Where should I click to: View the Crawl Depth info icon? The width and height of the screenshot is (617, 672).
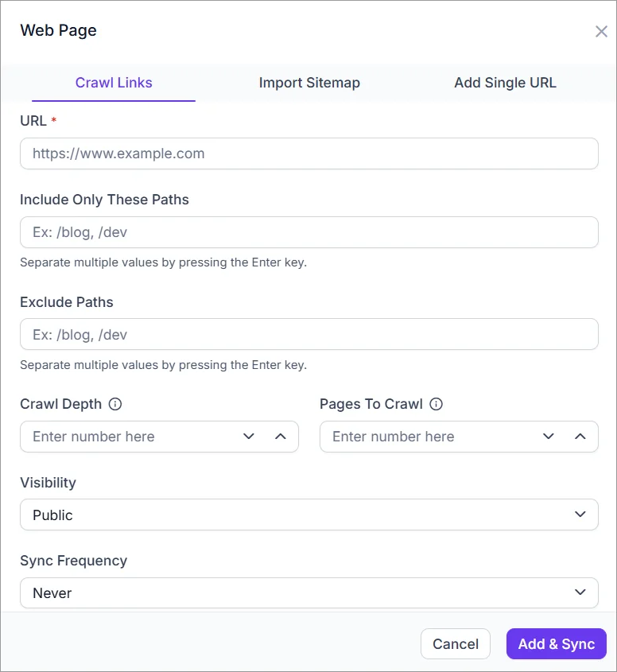(x=116, y=404)
